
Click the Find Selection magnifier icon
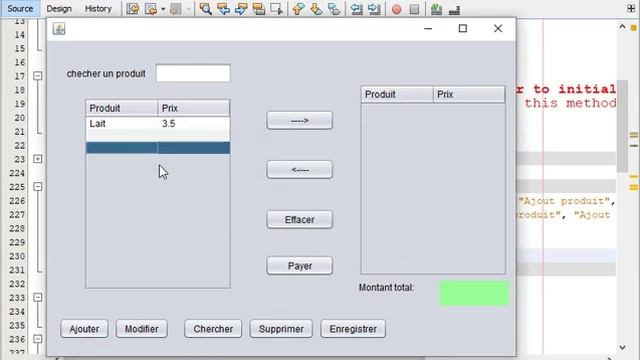tap(205, 9)
